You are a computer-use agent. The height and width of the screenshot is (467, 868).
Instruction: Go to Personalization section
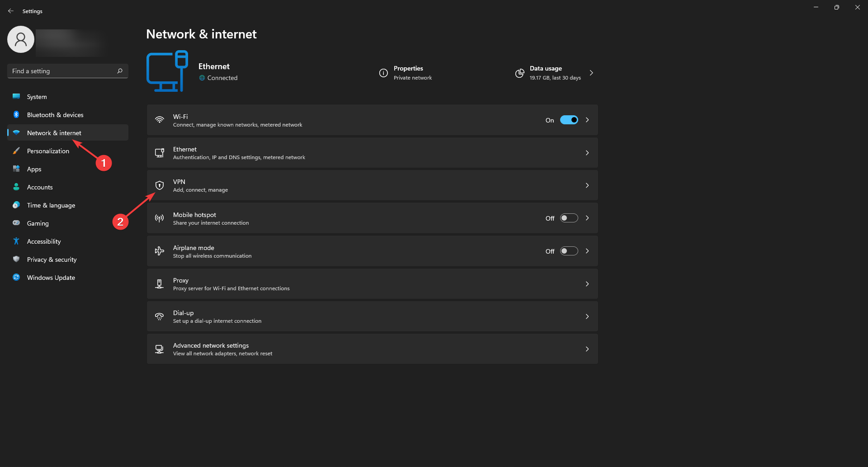68,151
